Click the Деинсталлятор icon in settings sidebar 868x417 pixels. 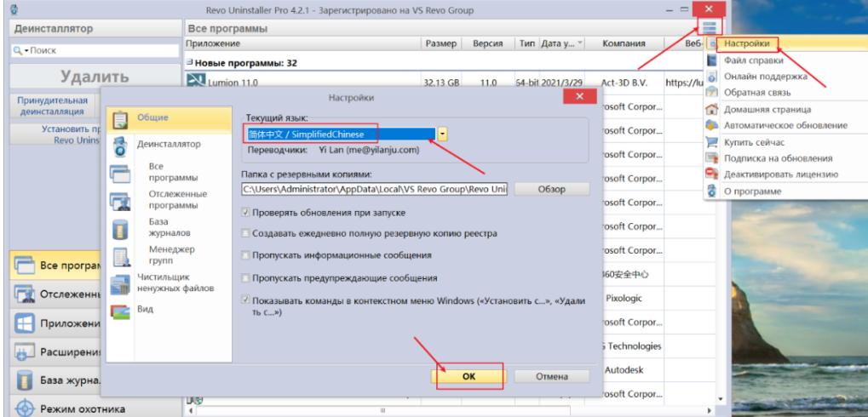[120, 147]
